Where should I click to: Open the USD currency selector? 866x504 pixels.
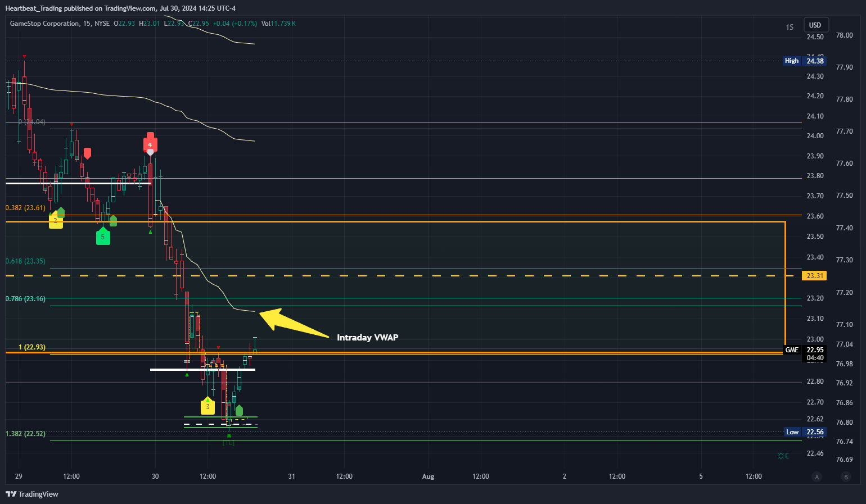pyautogui.click(x=815, y=25)
